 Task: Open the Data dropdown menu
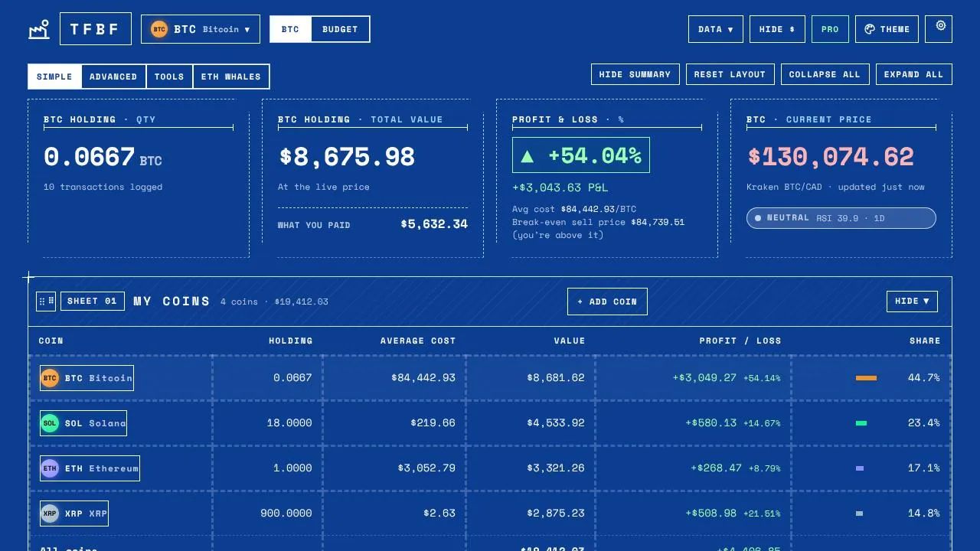716,29
